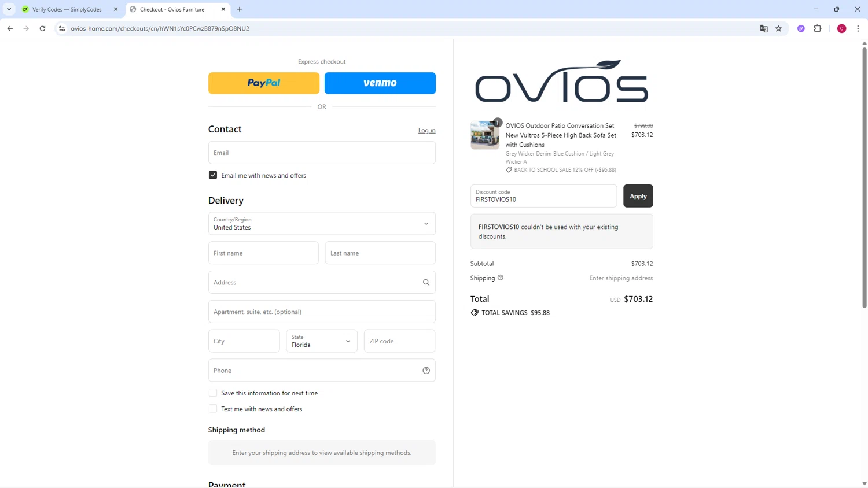Click the FIRSTOVIOS10 error message
Screen dimensions: 868x488
coord(561,231)
